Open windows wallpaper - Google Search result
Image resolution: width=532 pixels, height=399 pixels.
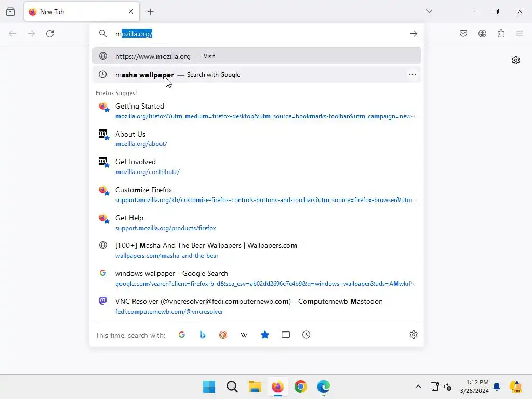click(257, 278)
